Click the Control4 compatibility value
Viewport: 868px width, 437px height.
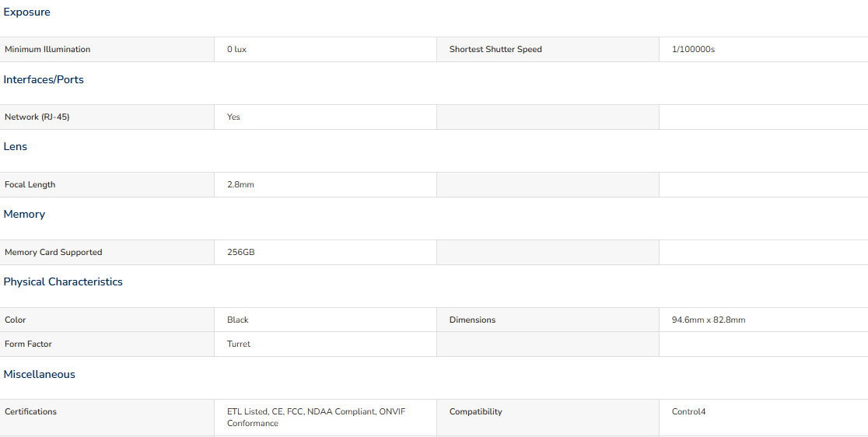pyautogui.click(x=688, y=411)
